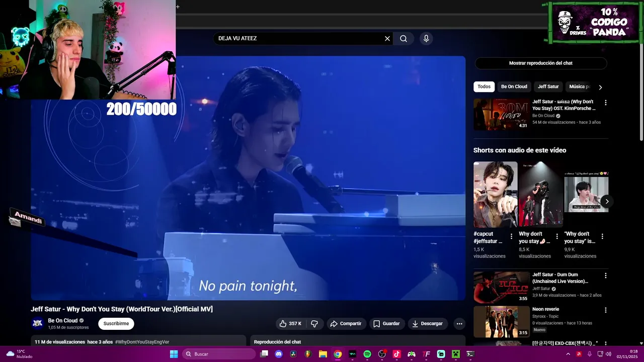Open terminal app from the taskbar
This screenshot has height=362, width=644.
coord(470,354)
